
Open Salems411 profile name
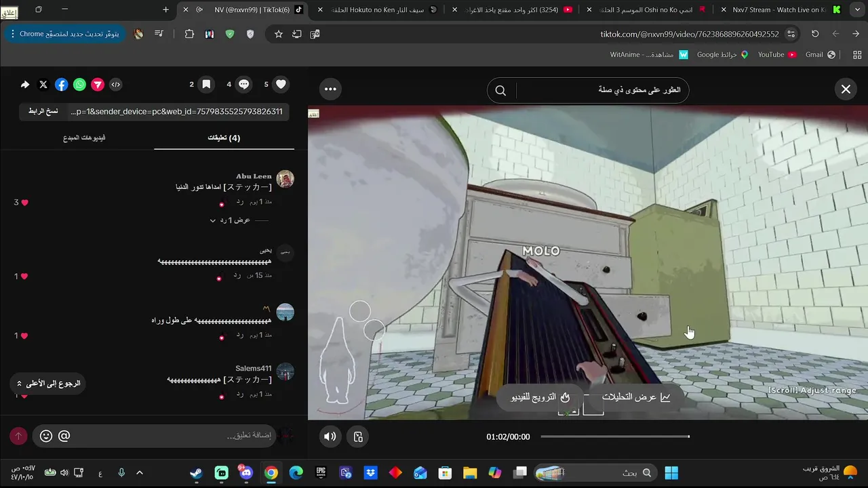(x=254, y=369)
